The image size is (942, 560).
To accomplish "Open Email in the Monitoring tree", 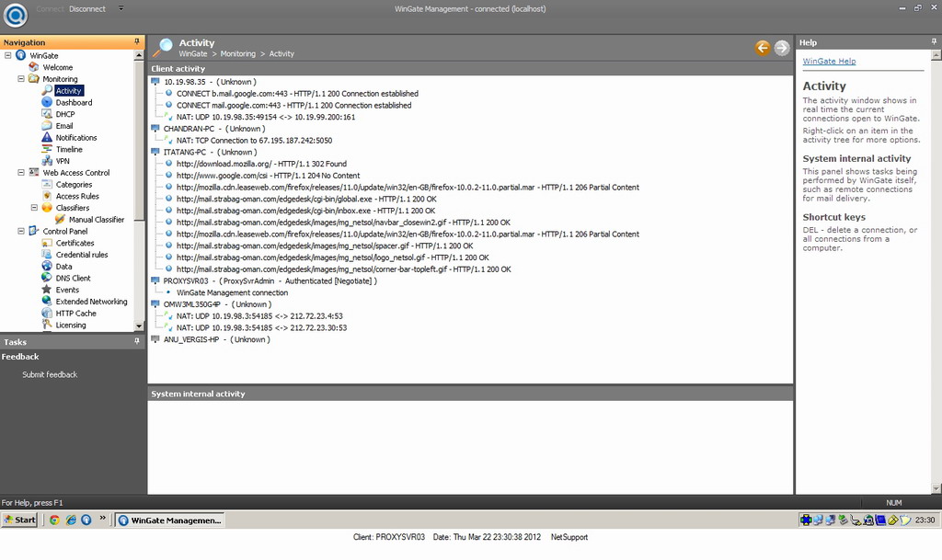I will tap(64, 126).
